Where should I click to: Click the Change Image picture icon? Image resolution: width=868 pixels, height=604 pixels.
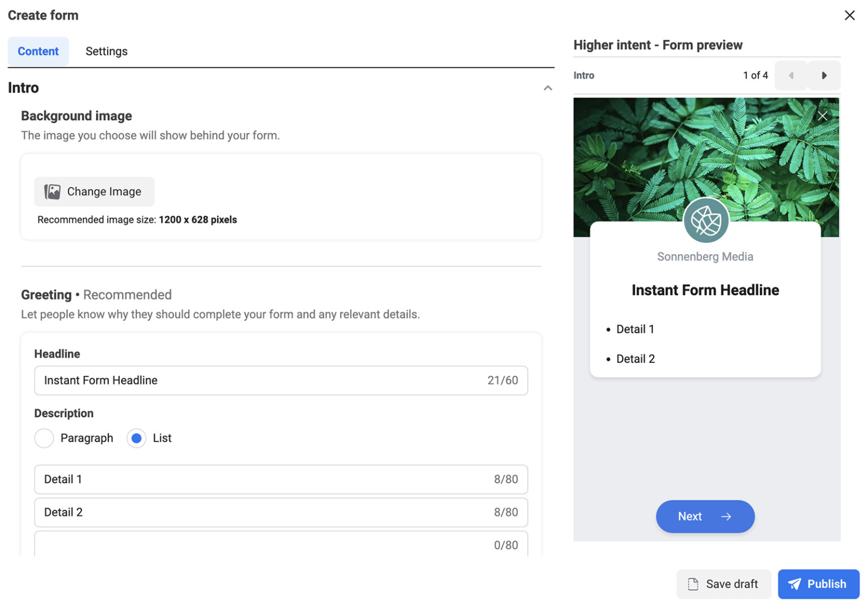[x=52, y=192]
